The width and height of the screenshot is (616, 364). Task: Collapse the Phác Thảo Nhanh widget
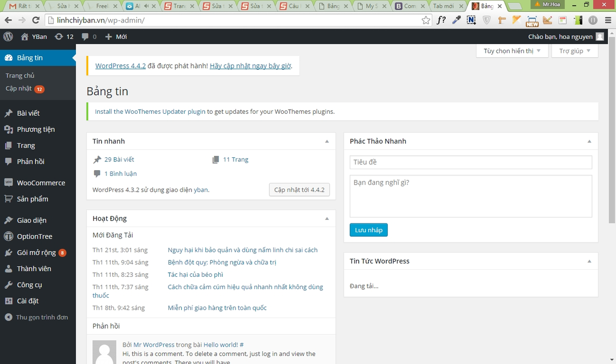pos(589,141)
